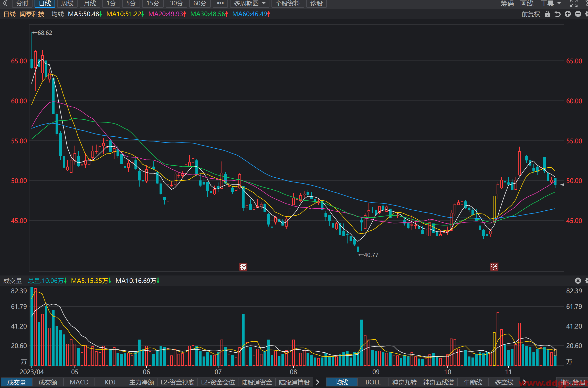Click the 闻泰科技 stock name
This screenshot has height=388, width=588.
click(32, 14)
